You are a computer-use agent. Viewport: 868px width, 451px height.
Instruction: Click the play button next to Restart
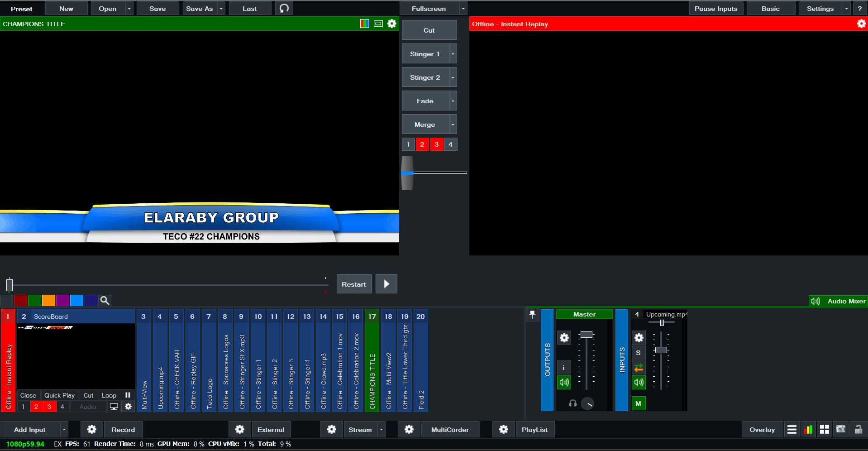pos(386,284)
